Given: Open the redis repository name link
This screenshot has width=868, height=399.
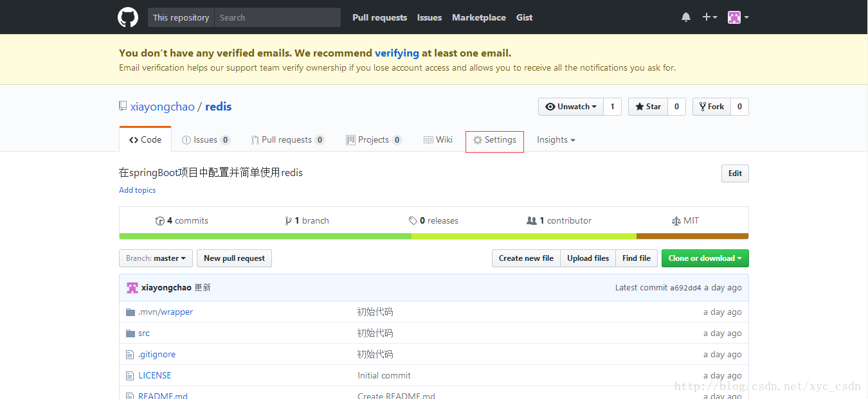Looking at the screenshot, I should (x=219, y=107).
